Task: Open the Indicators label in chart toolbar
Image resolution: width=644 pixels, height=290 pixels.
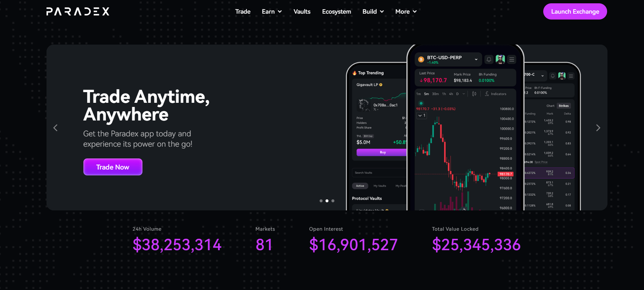Action: (499, 94)
